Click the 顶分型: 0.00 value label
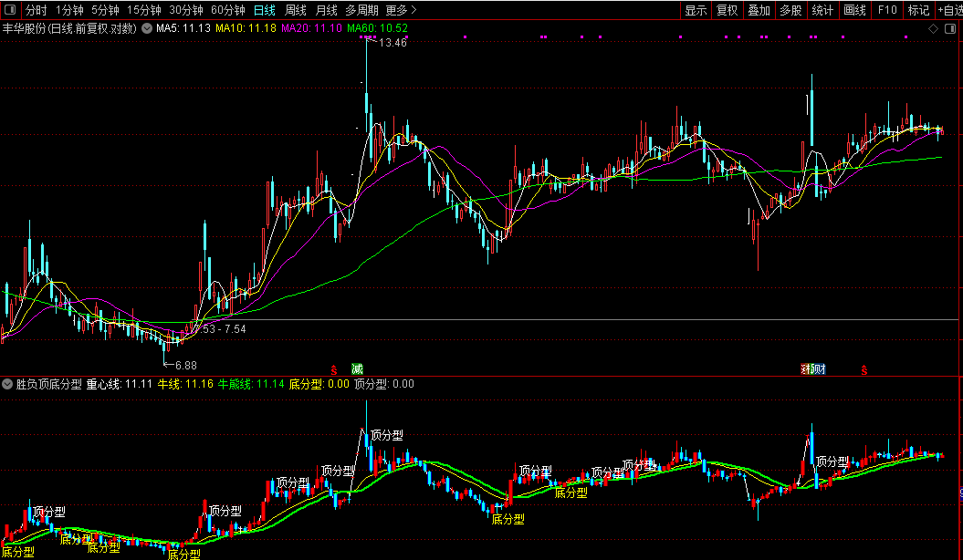Viewport: 963px width, 560px height. click(x=384, y=385)
